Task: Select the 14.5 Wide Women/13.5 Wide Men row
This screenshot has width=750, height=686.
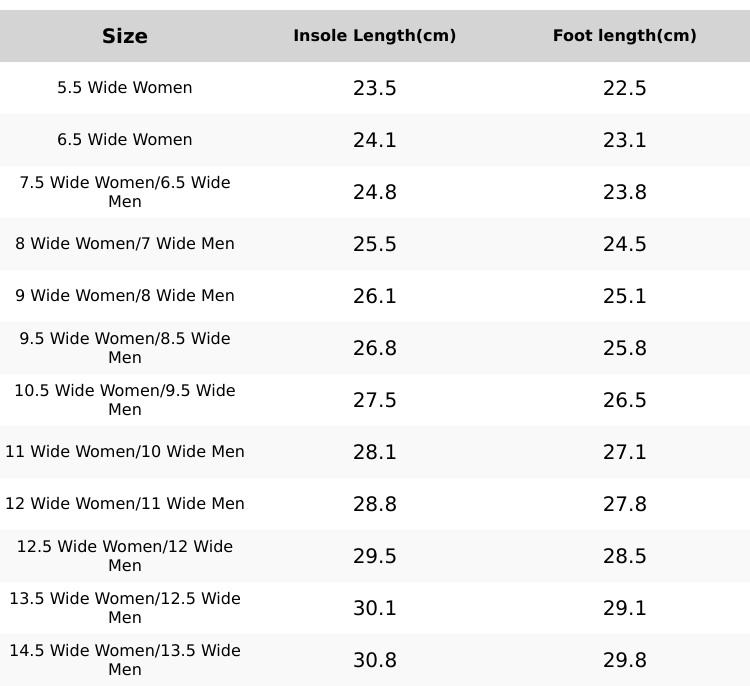Action: point(125,660)
